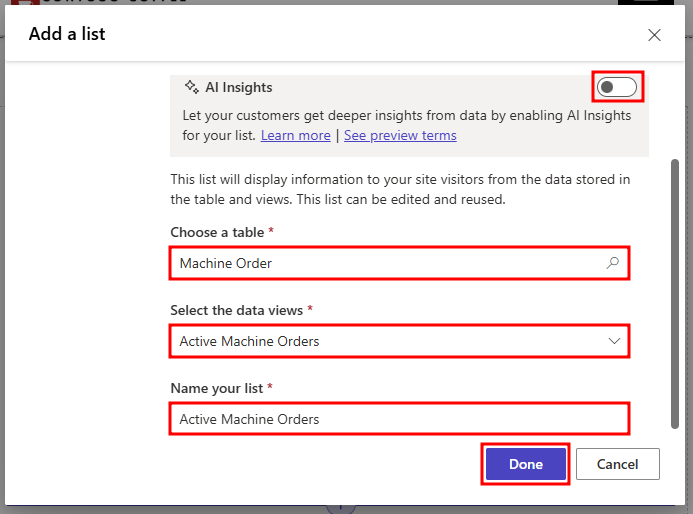Click the Choose a table field

coord(399,263)
